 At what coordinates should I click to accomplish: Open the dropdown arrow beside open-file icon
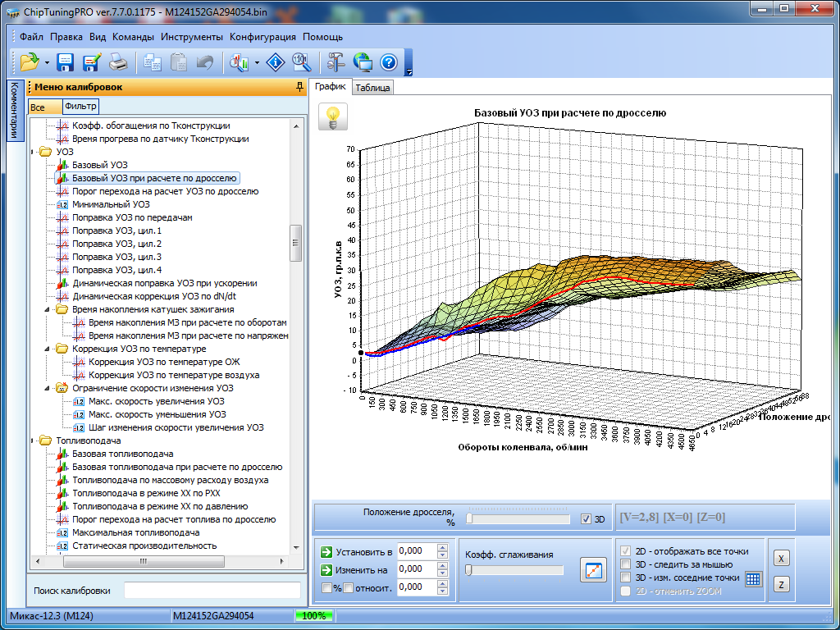point(47,62)
